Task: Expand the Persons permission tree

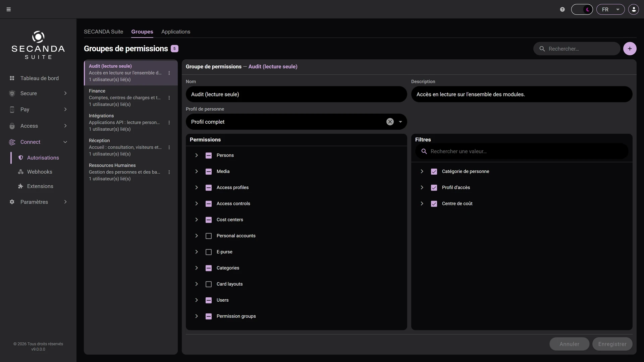Action: pyautogui.click(x=197, y=156)
